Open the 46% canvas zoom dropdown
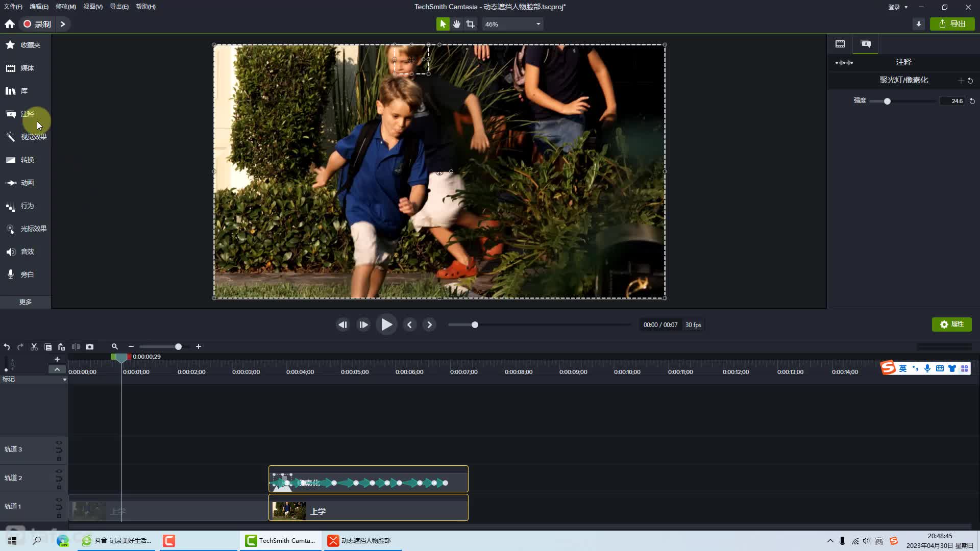 512,24
